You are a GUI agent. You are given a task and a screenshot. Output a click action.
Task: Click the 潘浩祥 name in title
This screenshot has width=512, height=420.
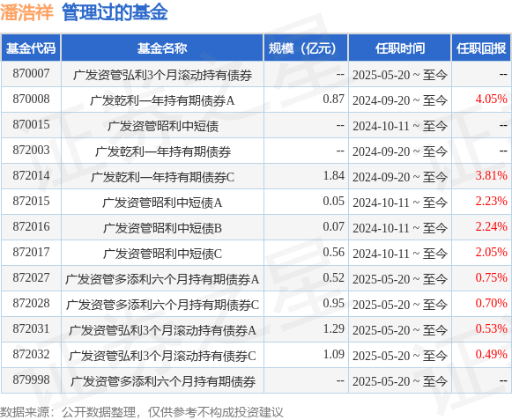[26, 12]
